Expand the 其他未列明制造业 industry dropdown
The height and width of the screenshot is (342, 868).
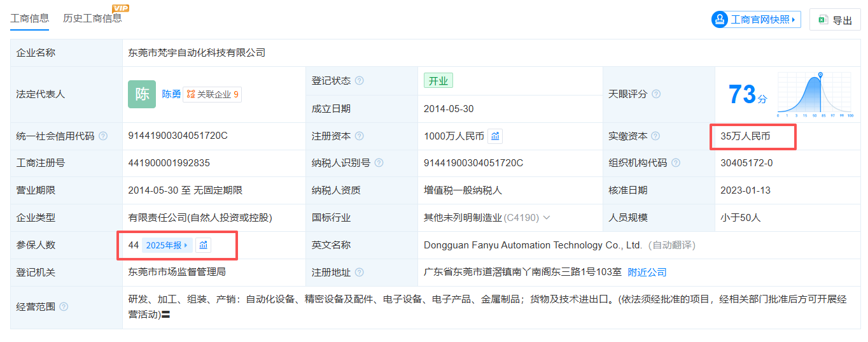click(x=547, y=218)
